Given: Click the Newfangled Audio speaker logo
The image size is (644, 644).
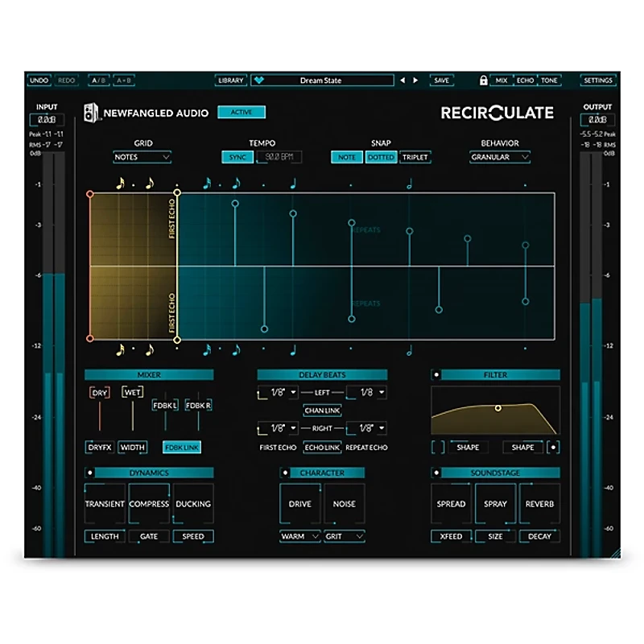Looking at the screenshot, I should 91,113.
